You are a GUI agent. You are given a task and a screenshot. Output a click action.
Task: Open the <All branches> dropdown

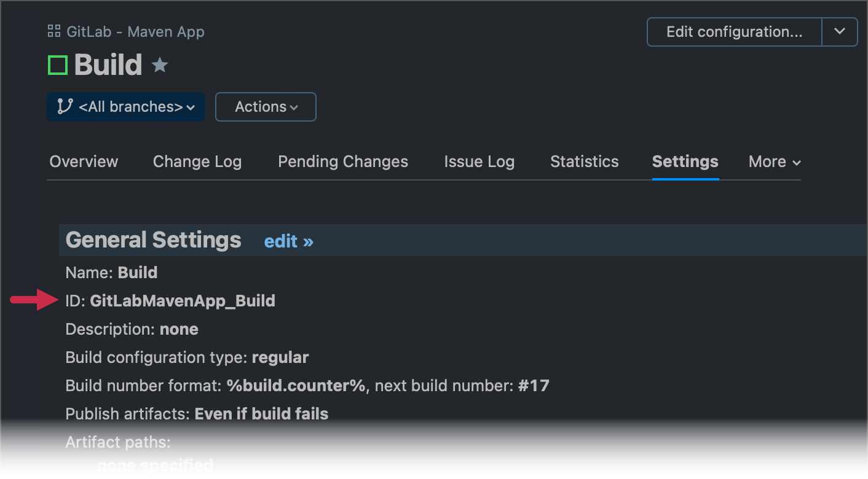pos(125,106)
